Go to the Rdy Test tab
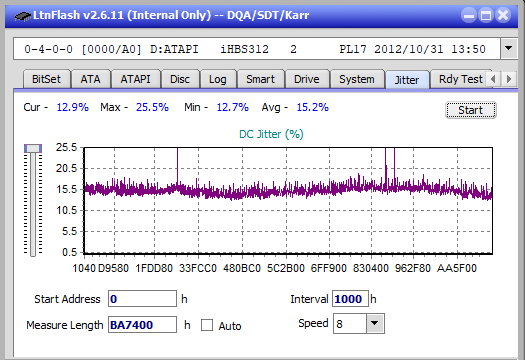Screen dimensions: 525x360 click(460, 79)
